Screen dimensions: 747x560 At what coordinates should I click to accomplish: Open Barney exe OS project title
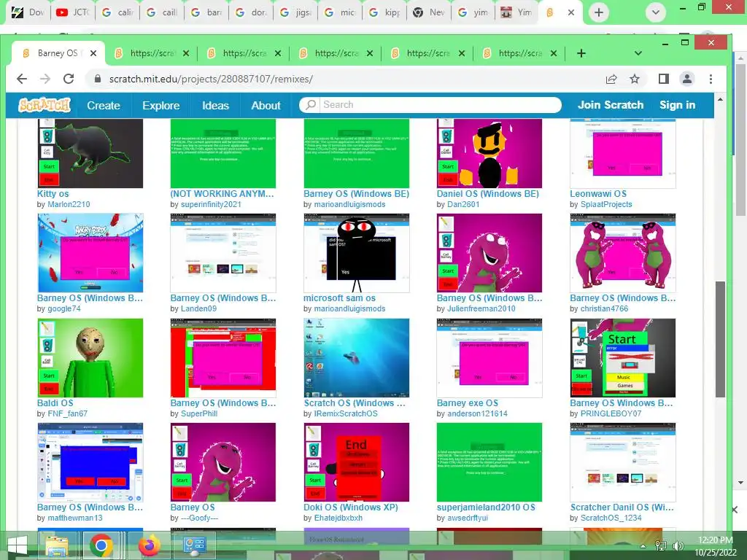(468, 402)
